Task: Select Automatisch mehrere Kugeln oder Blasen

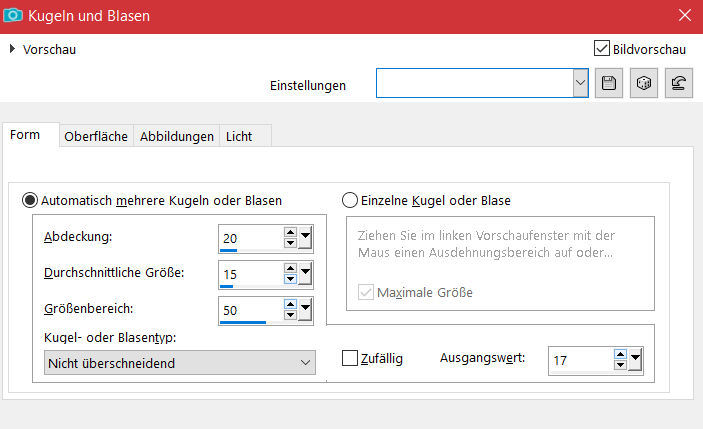Action: 31,200
